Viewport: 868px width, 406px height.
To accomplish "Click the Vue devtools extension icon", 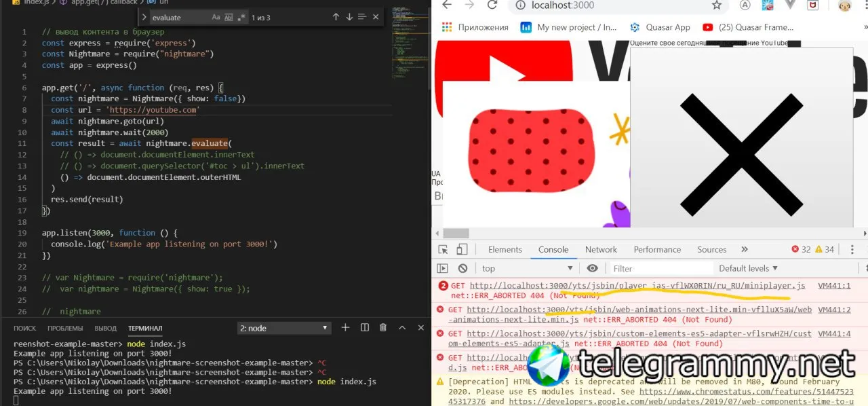I will point(790,5).
